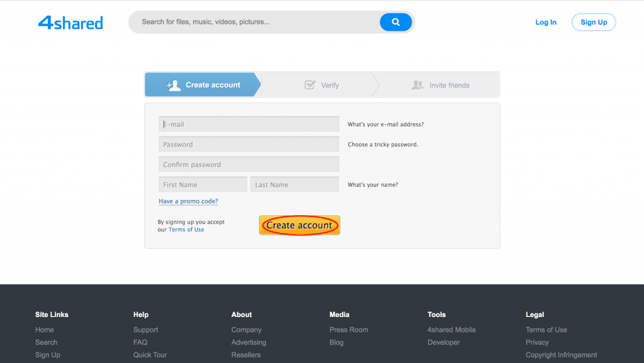Click the About footer heading
The image size is (644, 363).
[241, 315]
